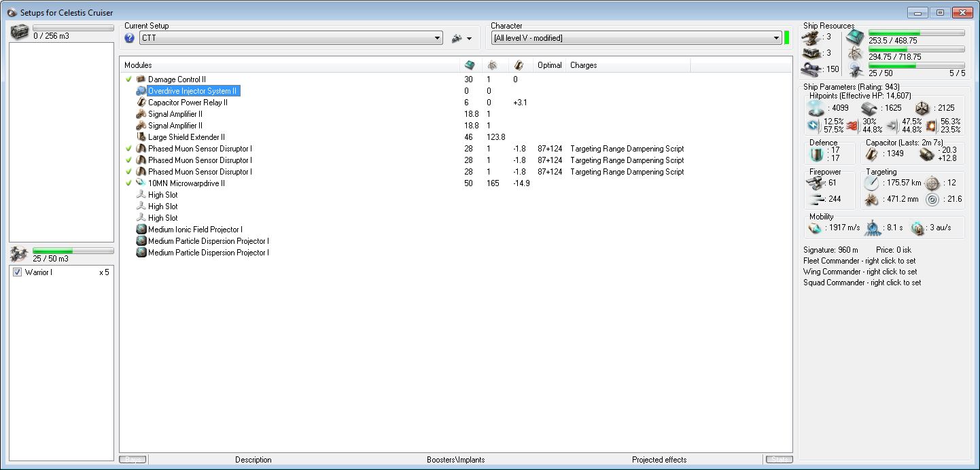
Task: Click the capacitor recharge battery icon
Action: [x=926, y=154]
